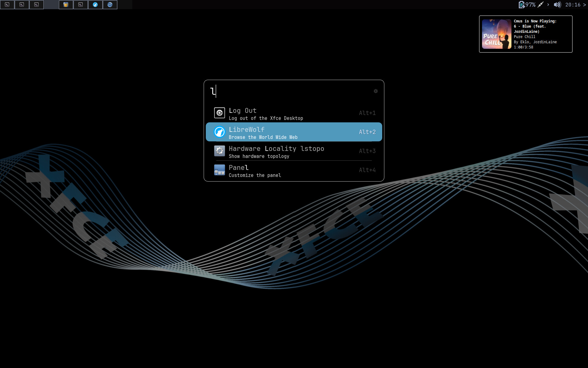Open the Panel customization entry
Screen dimensions: 588x368
[x=294, y=170]
